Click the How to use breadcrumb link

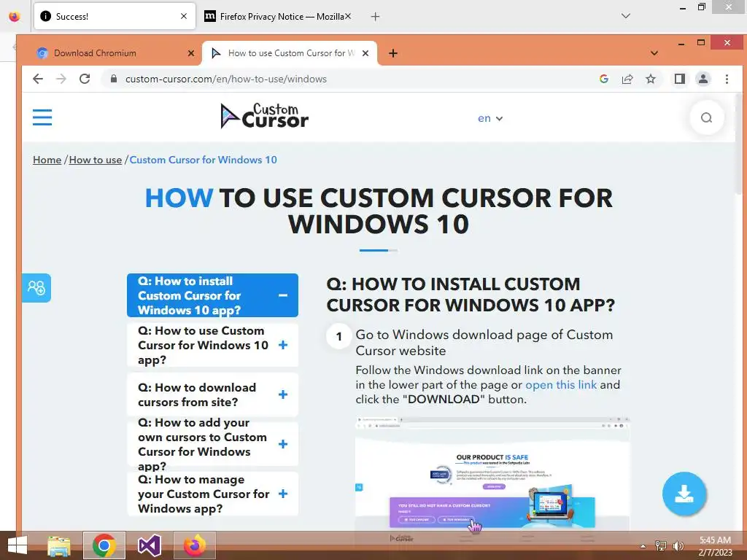(x=96, y=160)
